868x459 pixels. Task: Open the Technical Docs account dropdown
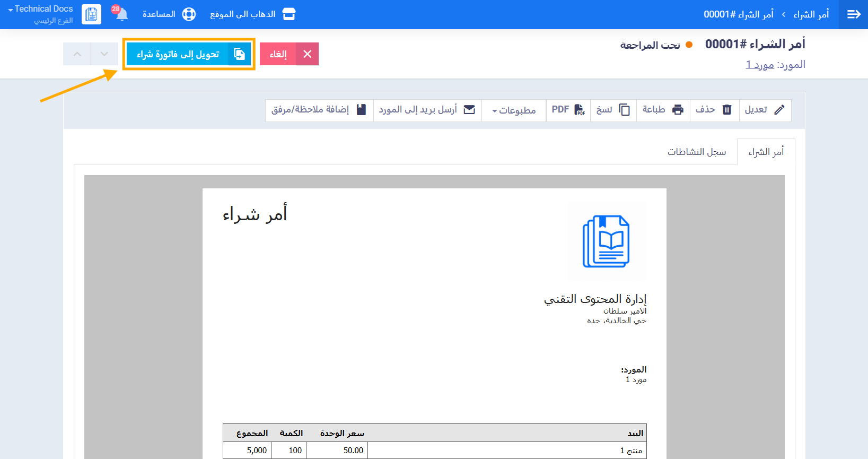pyautogui.click(x=40, y=10)
